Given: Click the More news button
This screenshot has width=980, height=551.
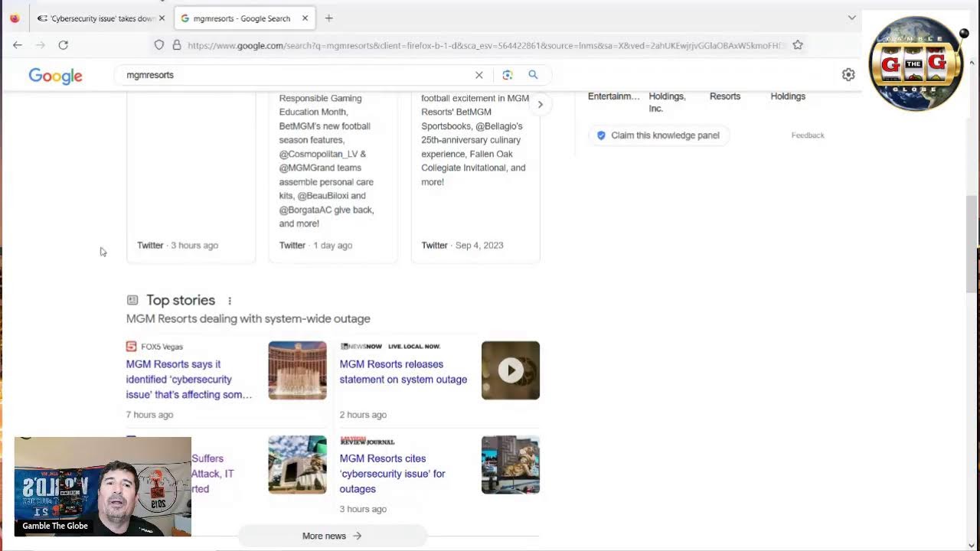Looking at the screenshot, I should click(x=332, y=536).
